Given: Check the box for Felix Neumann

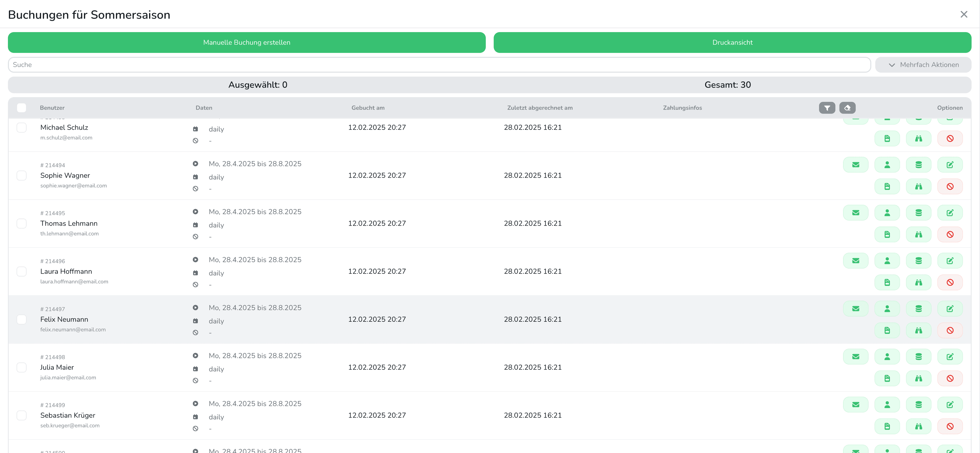Looking at the screenshot, I should pos(22,319).
